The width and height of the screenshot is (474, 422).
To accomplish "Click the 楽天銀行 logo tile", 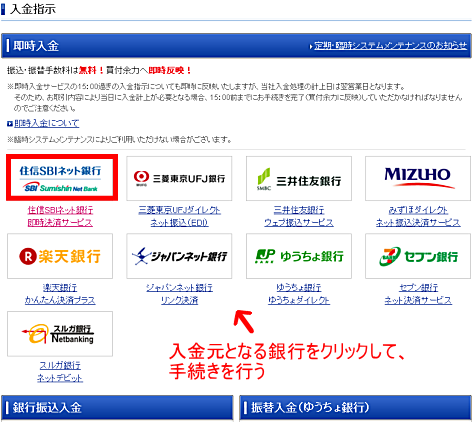I will [60, 256].
